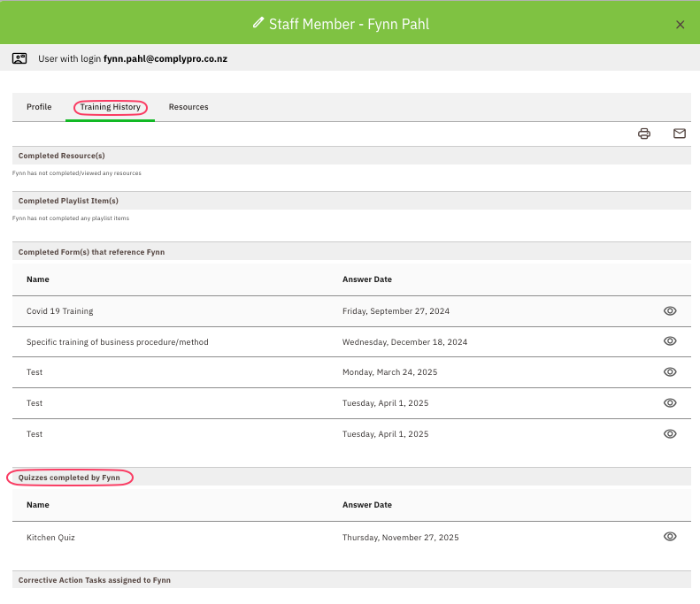Viewport: 700px width, 604px height.
Task: Click the Covid 19 Training row name
Action: [x=60, y=311]
